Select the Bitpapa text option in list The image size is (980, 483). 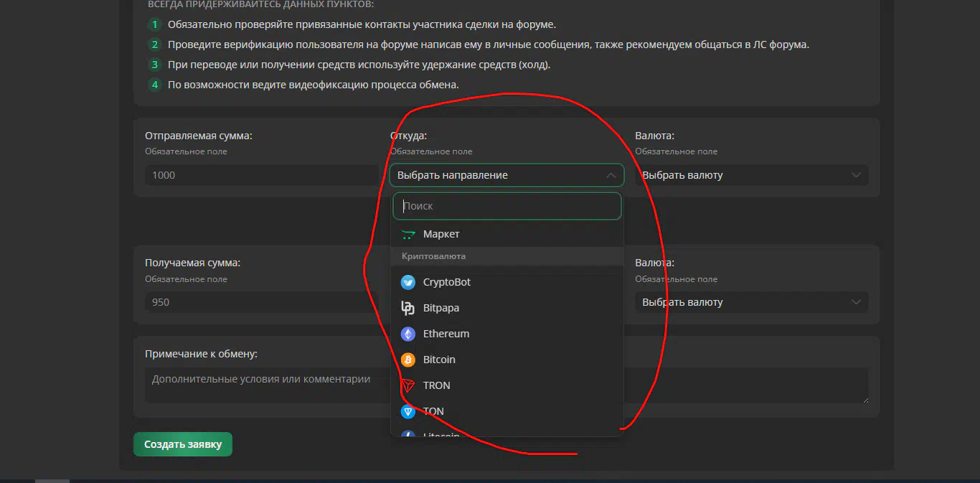click(x=441, y=308)
